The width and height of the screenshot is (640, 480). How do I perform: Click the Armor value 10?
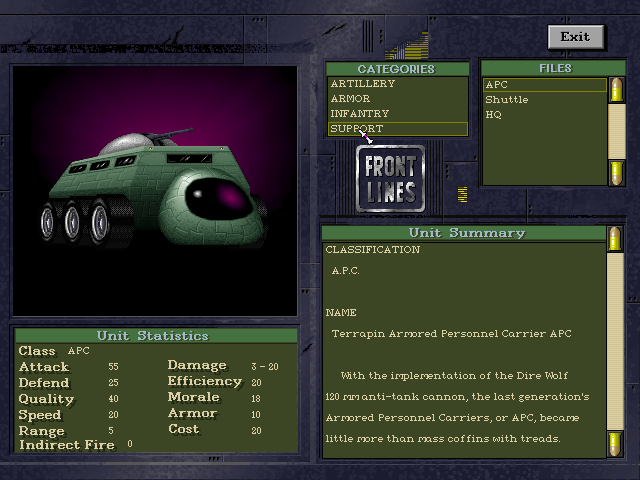256,415
